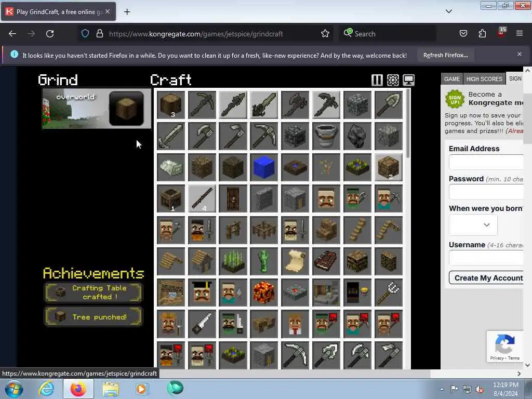Image resolution: width=532 pixels, height=399 pixels.
Task: Open the Windows Start menu
Action: [x=14, y=389]
